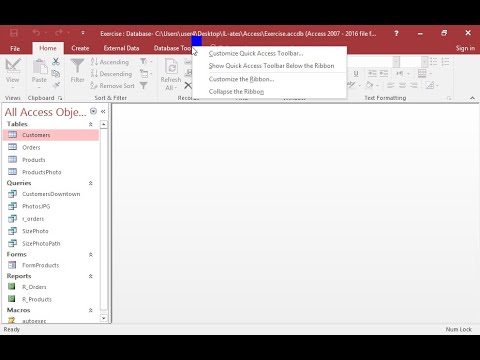Click the Cut scissors icon
Screen dimensions: 480x360
[56, 61]
